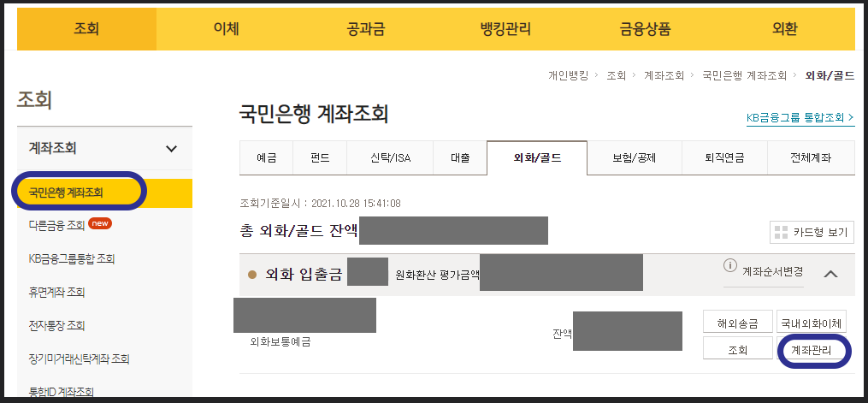Follow the KB금융그룹 통합조회 link
Image resolution: width=868 pixels, height=403 pixels.
pos(800,117)
